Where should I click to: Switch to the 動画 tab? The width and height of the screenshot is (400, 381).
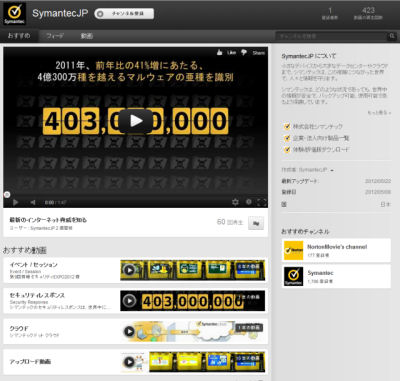tap(86, 36)
